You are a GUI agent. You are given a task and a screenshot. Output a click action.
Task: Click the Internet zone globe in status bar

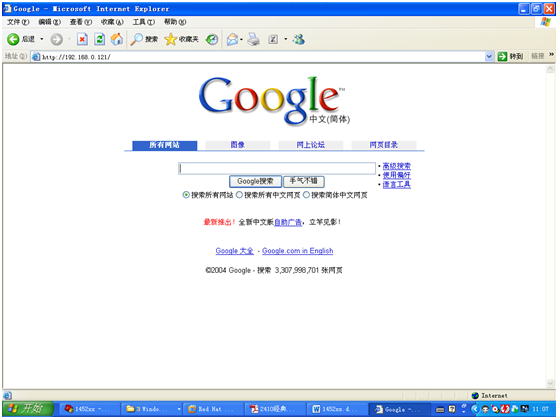[475, 396]
